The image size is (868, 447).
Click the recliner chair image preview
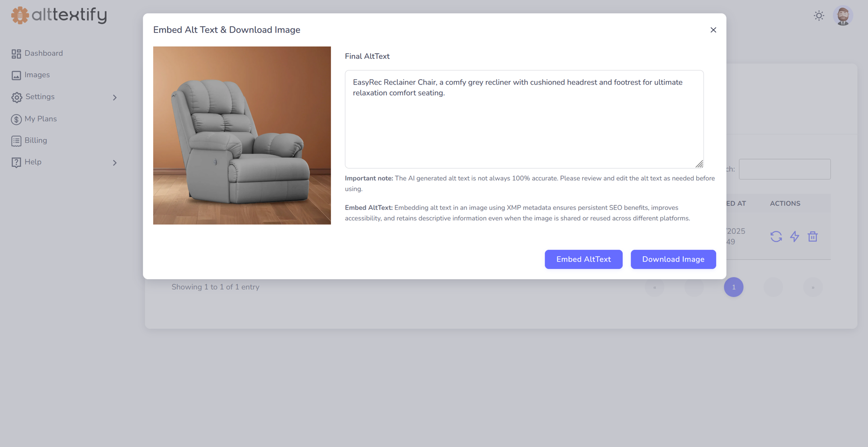point(242,135)
